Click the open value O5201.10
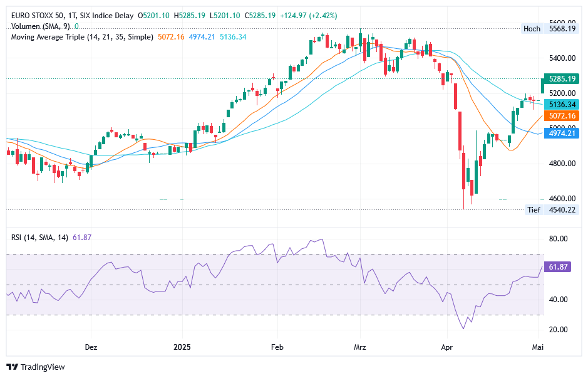 pyautogui.click(x=154, y=16)
